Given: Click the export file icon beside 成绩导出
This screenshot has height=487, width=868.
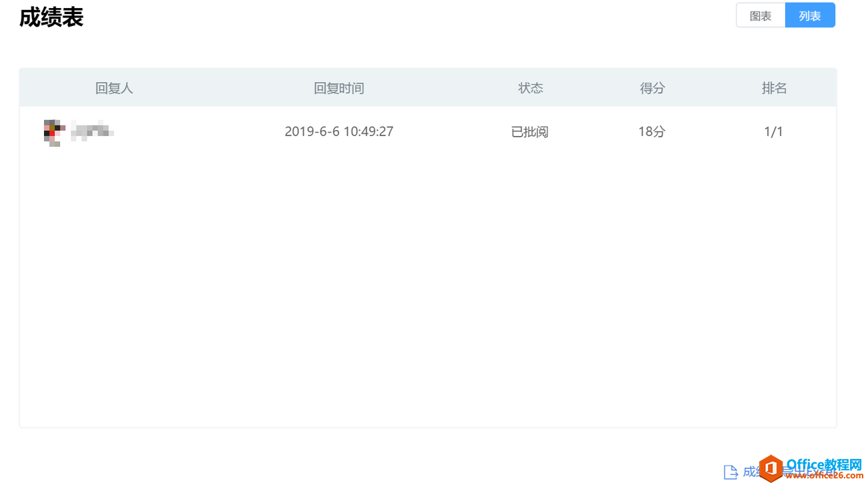Looking at the screenshot, I should coord(730,472).
